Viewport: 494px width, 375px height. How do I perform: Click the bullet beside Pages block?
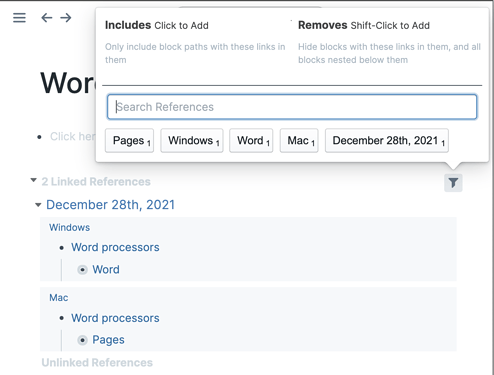[x=82, y=340]
